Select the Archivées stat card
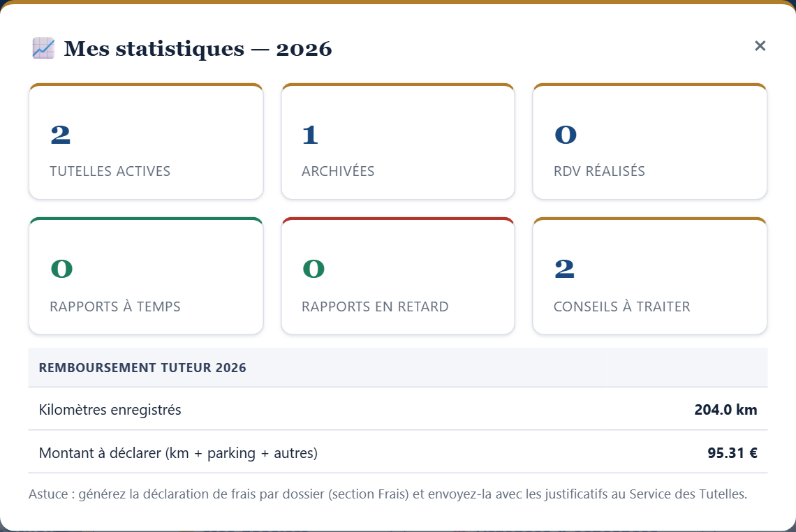 coord(398,141)
